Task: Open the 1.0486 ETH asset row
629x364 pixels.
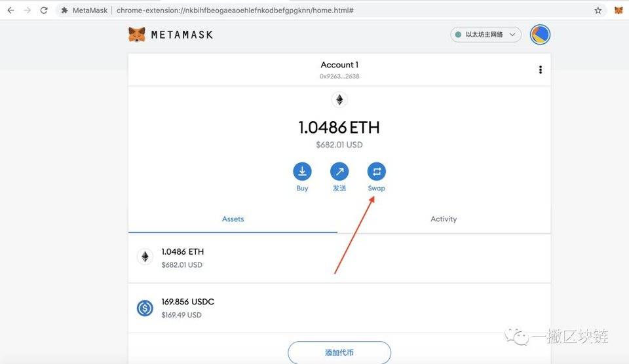Action: pos(339,258)
